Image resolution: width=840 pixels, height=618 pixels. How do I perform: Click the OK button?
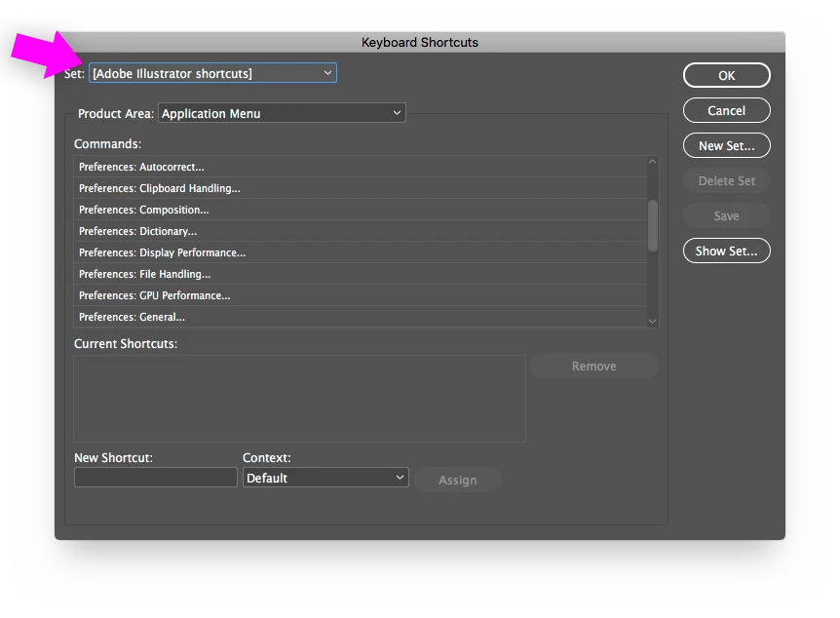click(x=726, y=76)
